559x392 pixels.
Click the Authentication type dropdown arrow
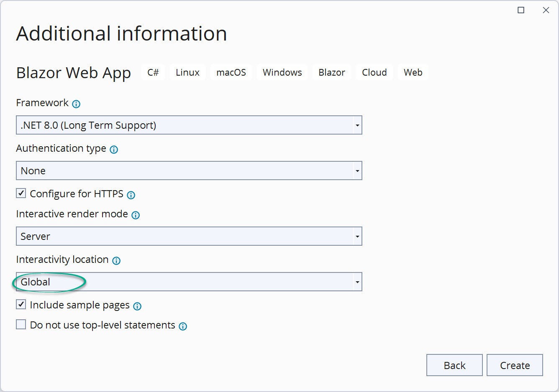[x=357, y=171]
